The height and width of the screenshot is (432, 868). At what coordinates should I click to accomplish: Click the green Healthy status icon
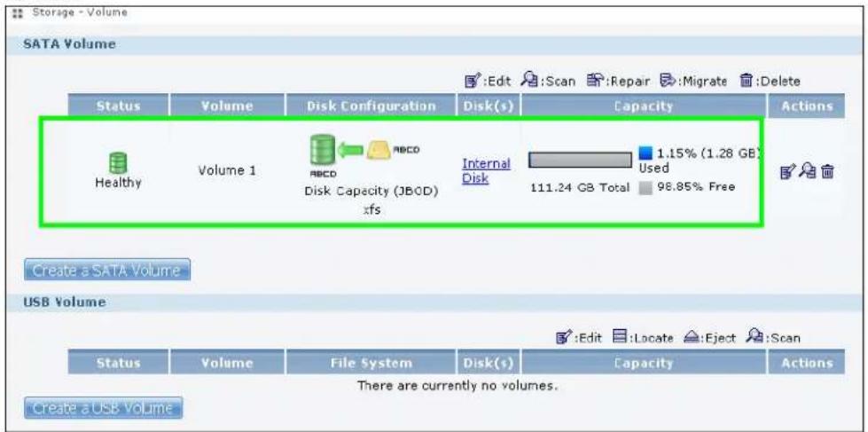(117, 163)
